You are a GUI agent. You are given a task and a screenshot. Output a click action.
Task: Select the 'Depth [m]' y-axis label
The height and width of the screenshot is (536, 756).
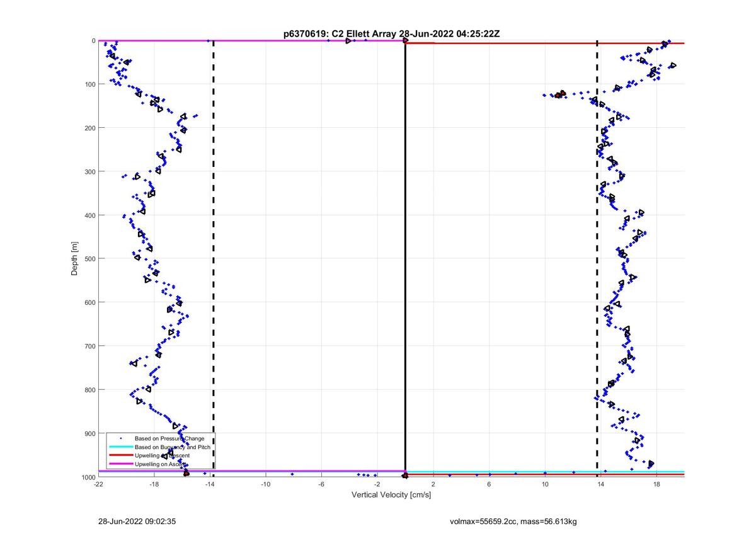click(x=75, y=259)
